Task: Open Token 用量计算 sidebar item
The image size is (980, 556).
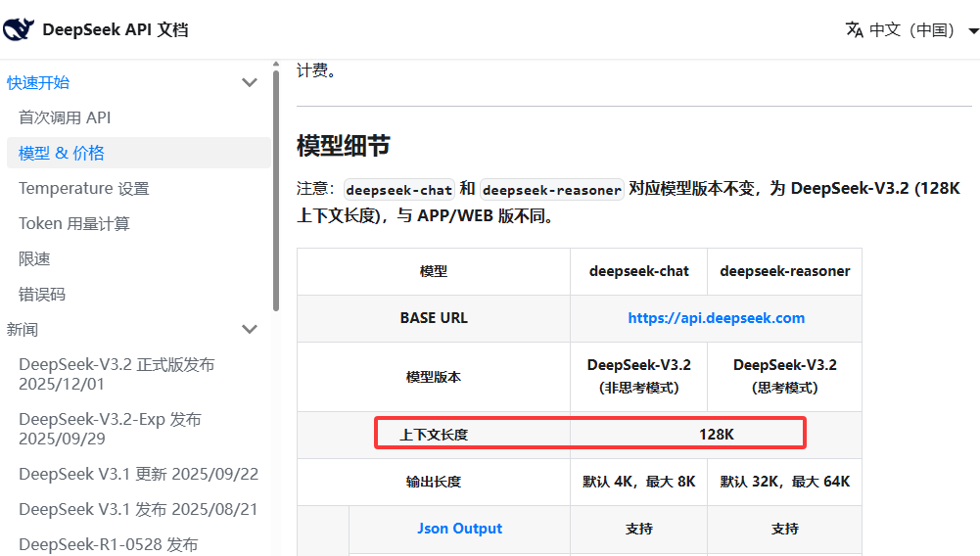Action: (x=74, y=223)
